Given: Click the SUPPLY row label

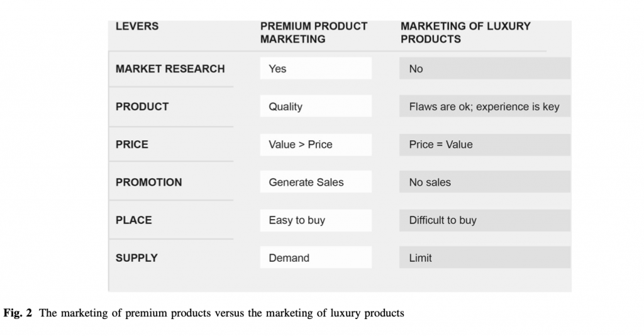Looking at the screenshot, I should (136, 257).
